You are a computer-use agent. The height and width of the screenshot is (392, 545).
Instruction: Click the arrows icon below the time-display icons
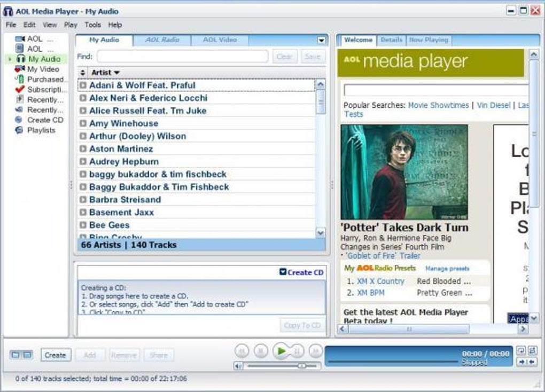click(x=527, y=362)
